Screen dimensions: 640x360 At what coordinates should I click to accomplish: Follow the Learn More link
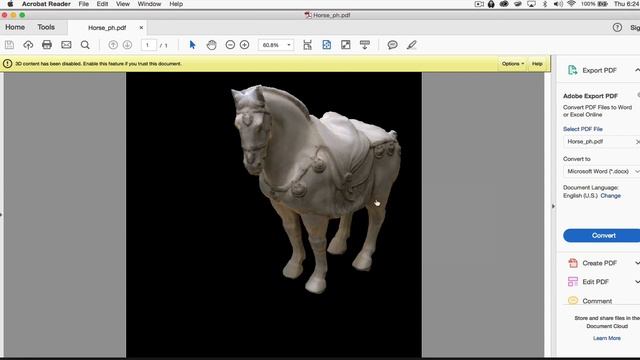point(607,338)
